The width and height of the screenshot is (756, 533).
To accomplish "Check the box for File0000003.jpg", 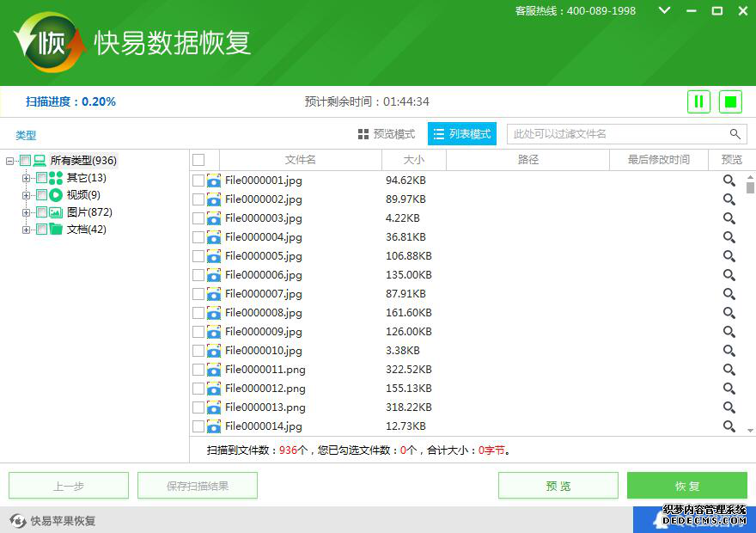I will tap(198, 218).
